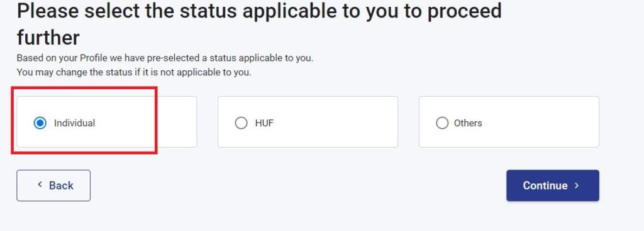Click empty area of the Others card
The width and height of the screenshot is (644, 231).
point(542,122)
